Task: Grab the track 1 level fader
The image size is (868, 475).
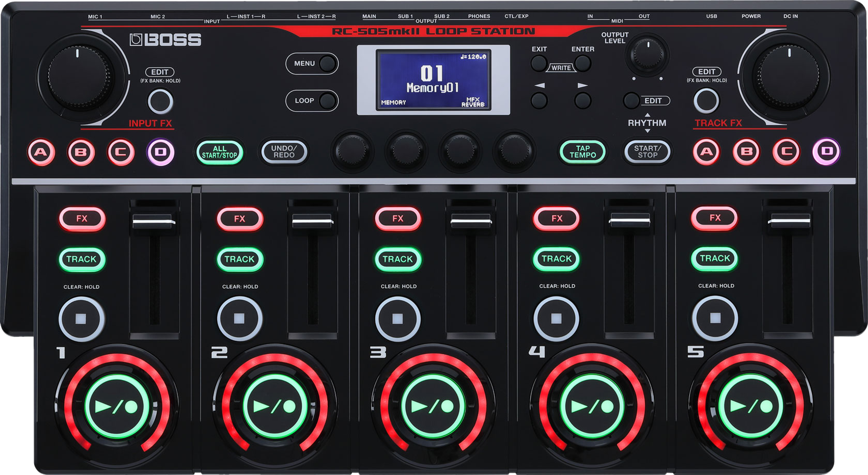Action: [x=154, y=221]
